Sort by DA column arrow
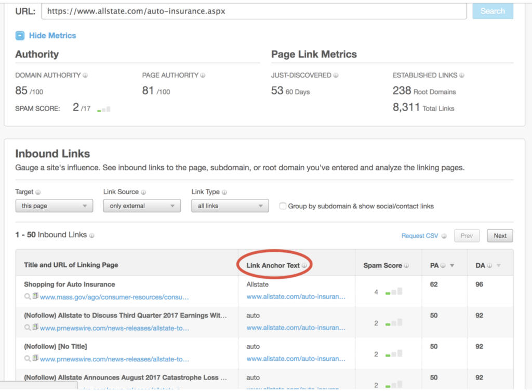The height and width of the screenshot is (392, 532). (498, 265)
